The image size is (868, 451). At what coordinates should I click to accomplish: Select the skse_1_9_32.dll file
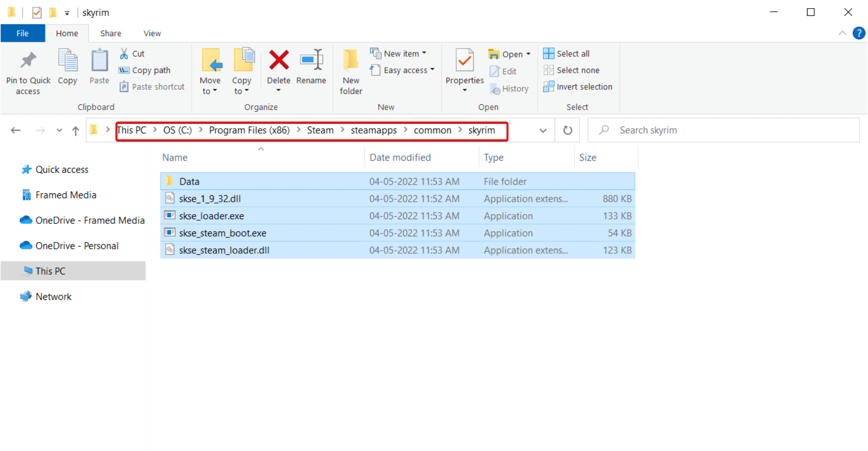coord(398,199)
